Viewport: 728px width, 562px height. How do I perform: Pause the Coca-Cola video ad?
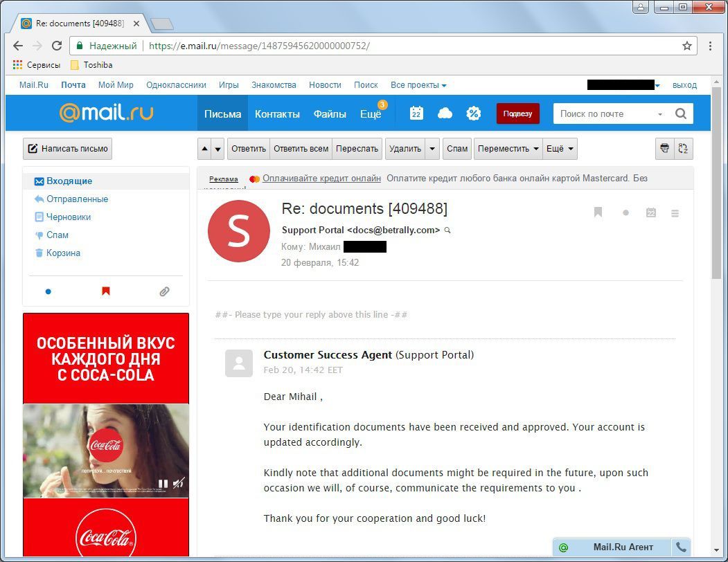163,484
